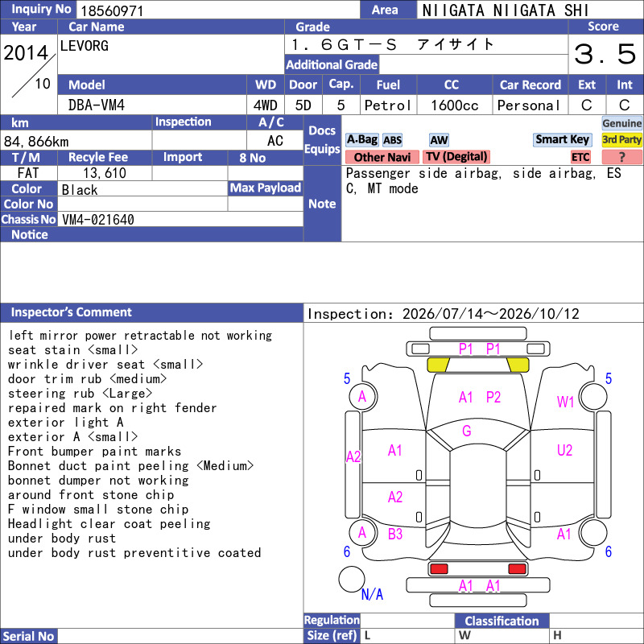Click the Passenger side airbag note text
The width and height of the screenshot is (644, 644).
click(x=423, y=173)
